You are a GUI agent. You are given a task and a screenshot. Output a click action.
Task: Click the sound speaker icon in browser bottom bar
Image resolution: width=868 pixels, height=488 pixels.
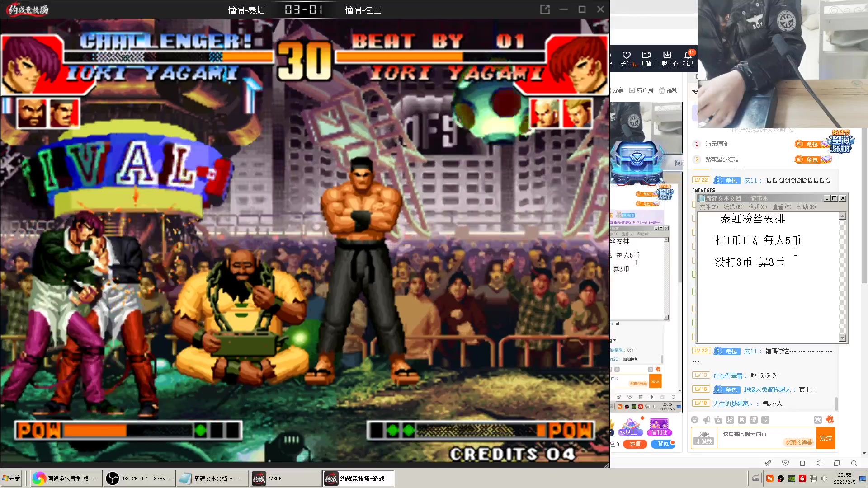(x=820, y=463)
